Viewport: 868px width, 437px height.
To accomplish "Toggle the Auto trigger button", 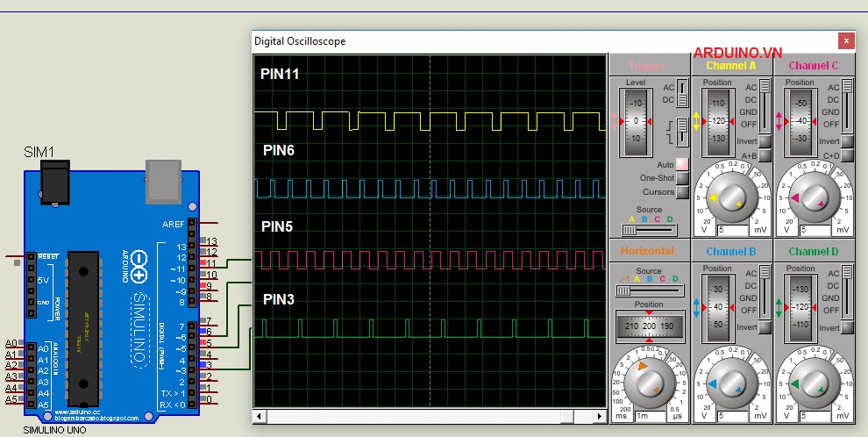I will point(681,164).
